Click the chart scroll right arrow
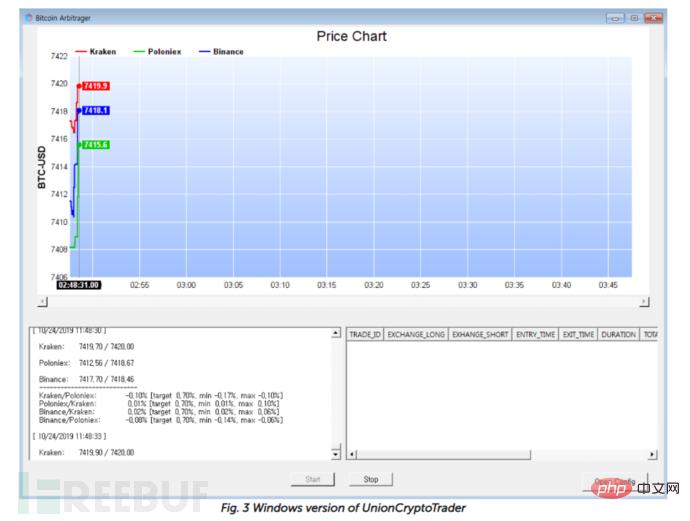The image size is (690, 521). click(644, 302)
